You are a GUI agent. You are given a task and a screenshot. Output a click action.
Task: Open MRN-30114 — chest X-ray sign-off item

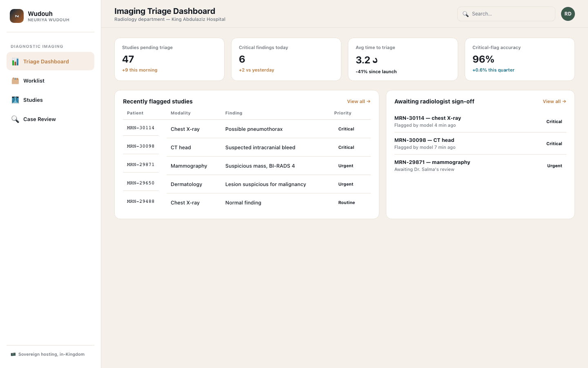click(480, 121)
